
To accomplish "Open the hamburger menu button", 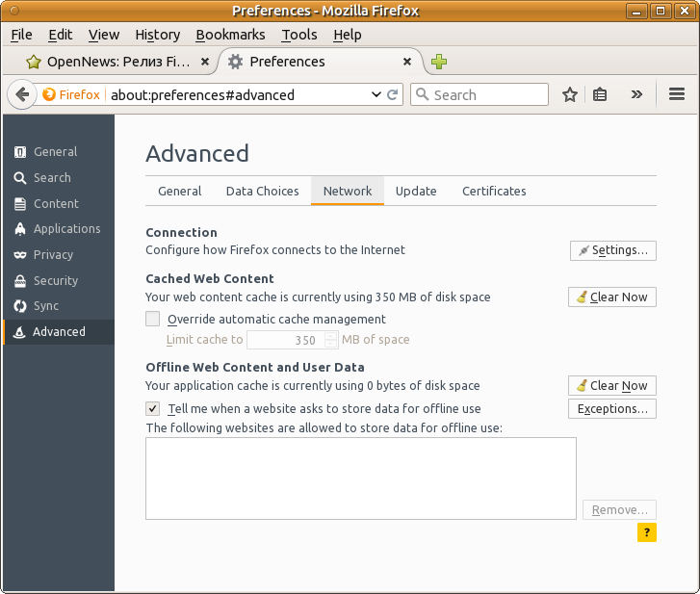I will pyautogui.click(x=676, y=94).
